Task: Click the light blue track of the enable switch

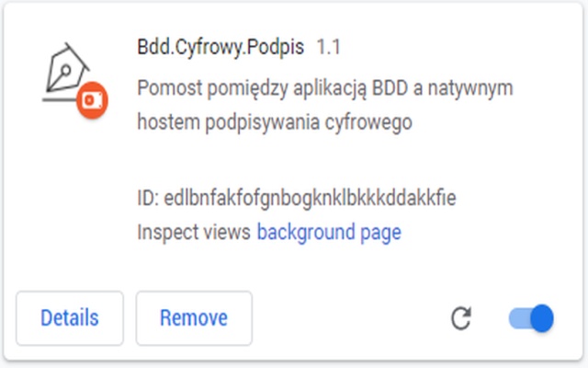Action: (x=517, y=318)
